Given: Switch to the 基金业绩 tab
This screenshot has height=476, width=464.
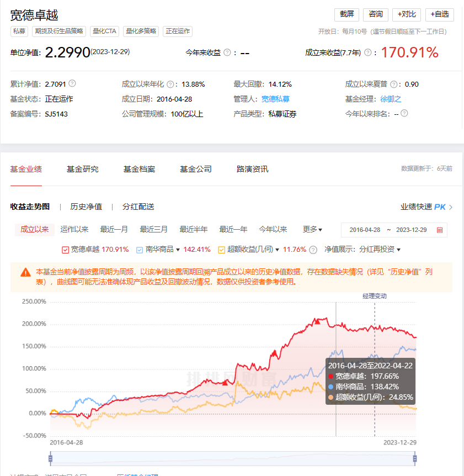Looking at the screenshot, I should click(x=26, y=169).
